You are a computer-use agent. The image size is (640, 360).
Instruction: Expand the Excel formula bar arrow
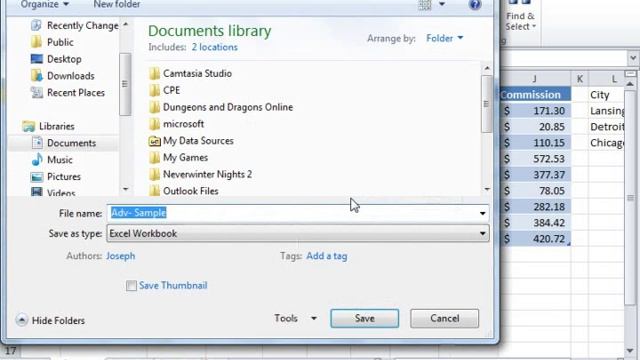[x=633, y=58]
